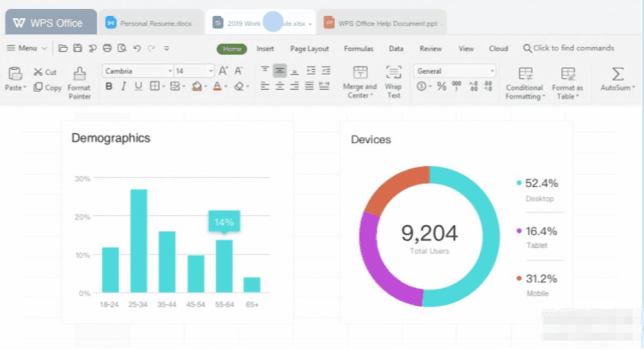The height and width of the screenshot is (351, 644).
Task: Click the Merge and Center icon
Action: click(x=360, y=73)
